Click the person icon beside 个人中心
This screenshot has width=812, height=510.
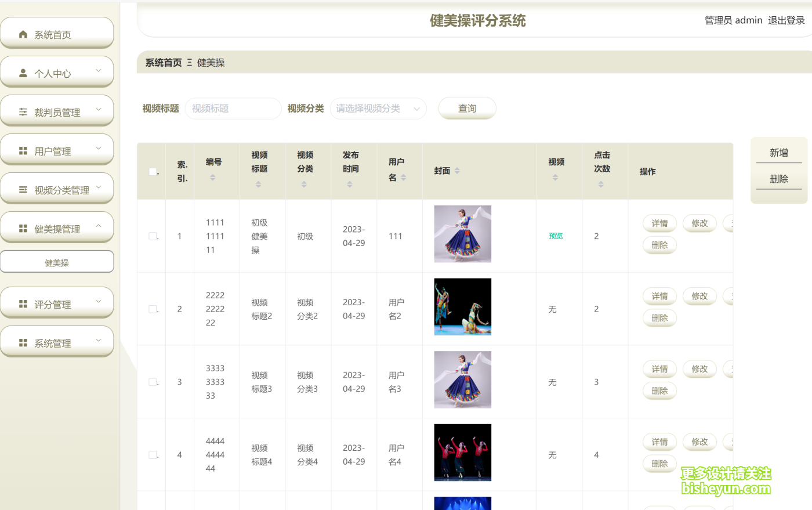(23, 73)
